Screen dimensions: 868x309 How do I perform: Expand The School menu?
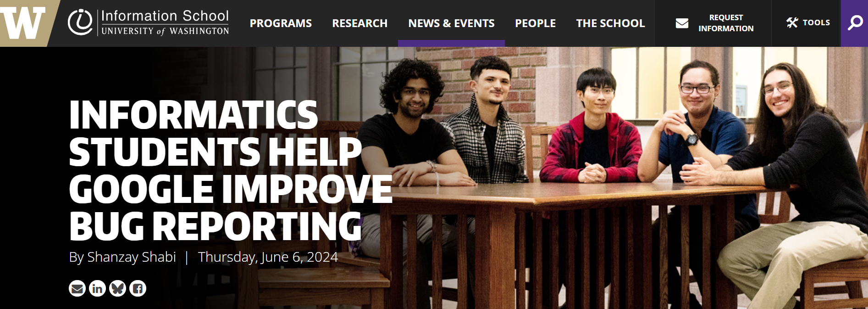(610, 23)
